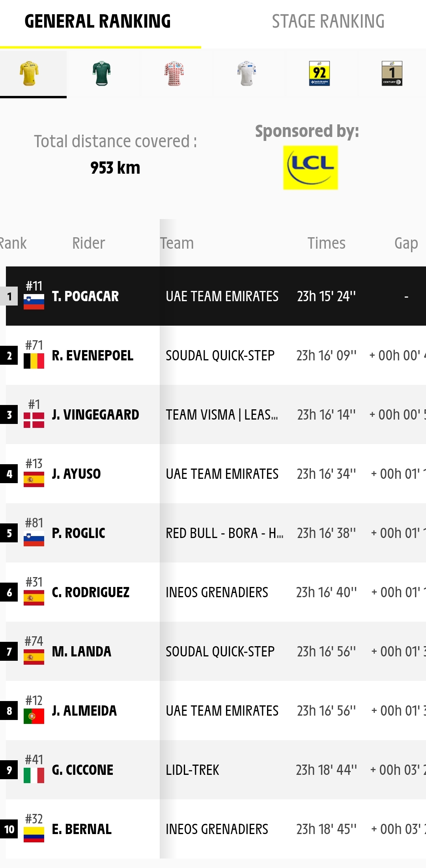Open the number 92 combativity ranking icon

[319, 73]
